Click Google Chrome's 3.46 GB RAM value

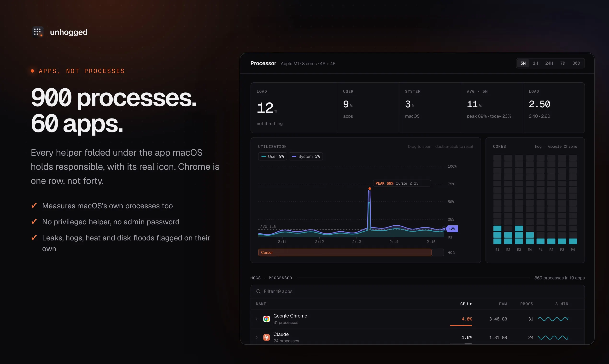pos(498,319)
